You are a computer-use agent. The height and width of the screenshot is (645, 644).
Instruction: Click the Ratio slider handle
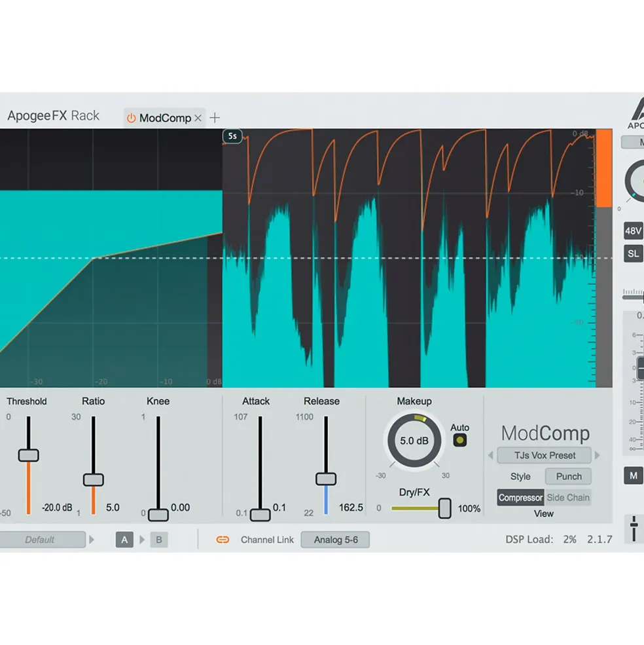pos(94,479)
